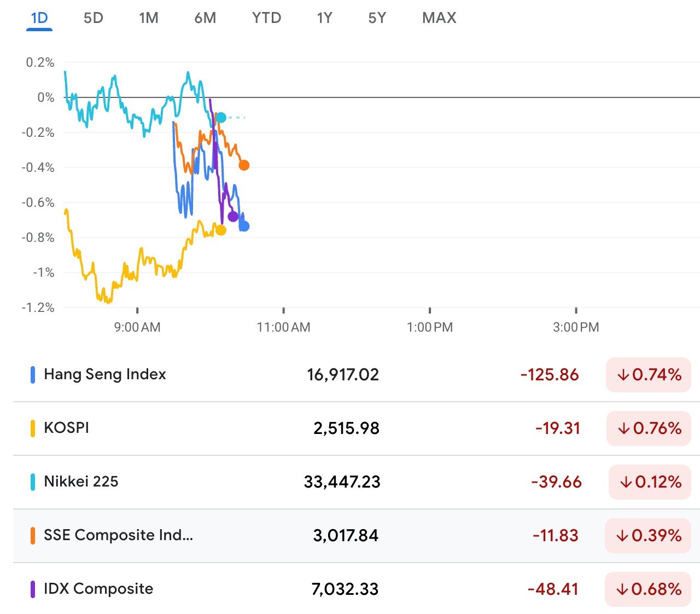Click the KOSPI 0.76% down badge
Image resolution: width=700 pixels, height=614 pixels.
[x=649, y=428]
